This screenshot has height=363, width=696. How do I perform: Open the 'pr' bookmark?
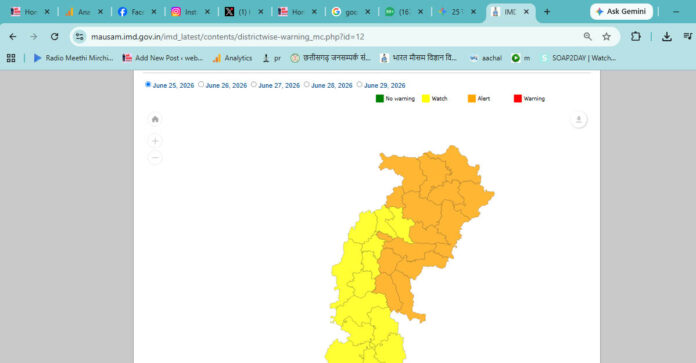[x=272, y=58]
